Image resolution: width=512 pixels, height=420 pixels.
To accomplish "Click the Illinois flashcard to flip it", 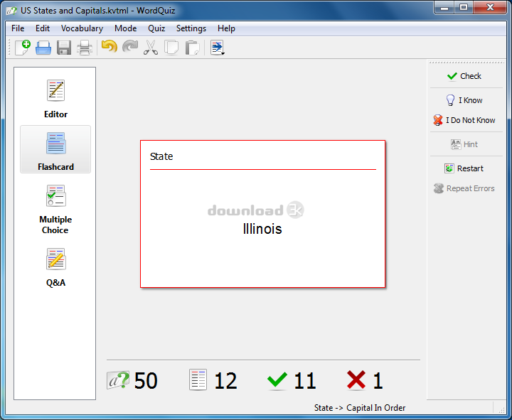I will [x=262, y=214].
